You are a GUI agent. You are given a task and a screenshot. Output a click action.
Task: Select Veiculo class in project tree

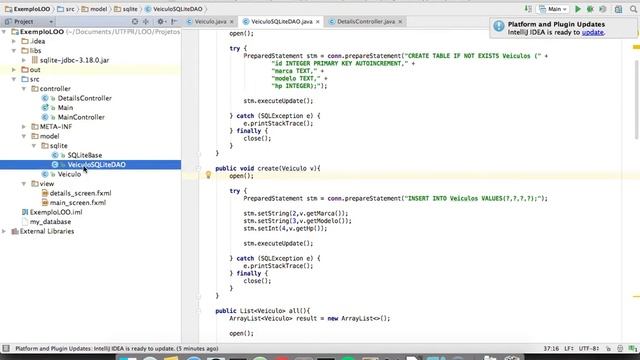pos(69,174)
